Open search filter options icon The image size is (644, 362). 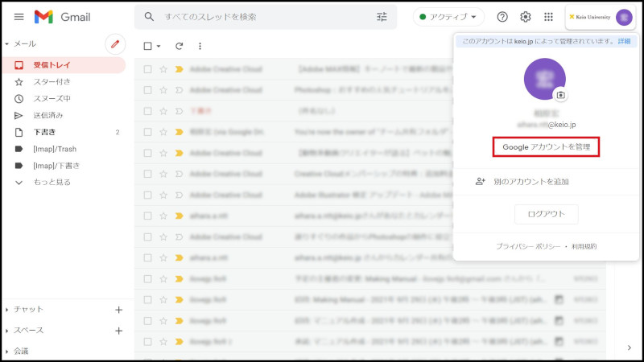coord(382,17)
